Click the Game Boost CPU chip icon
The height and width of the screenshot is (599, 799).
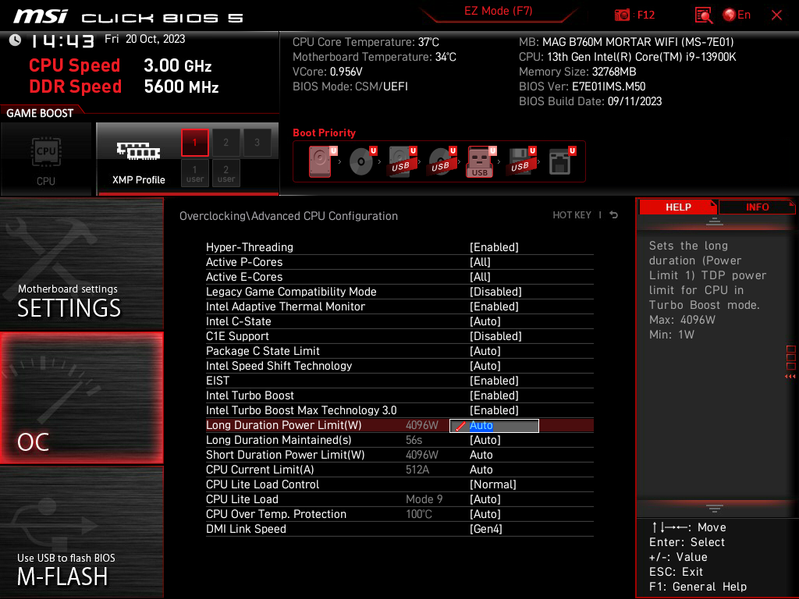pos(46,152)
